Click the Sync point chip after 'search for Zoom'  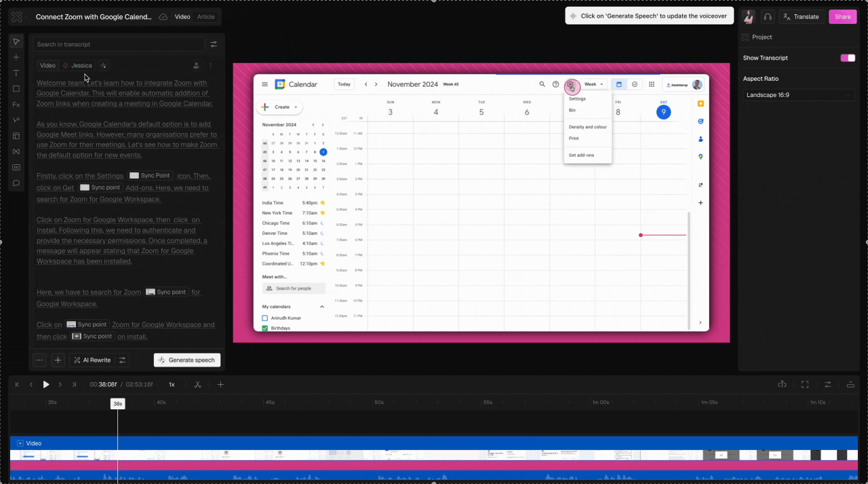pos(165,292)
